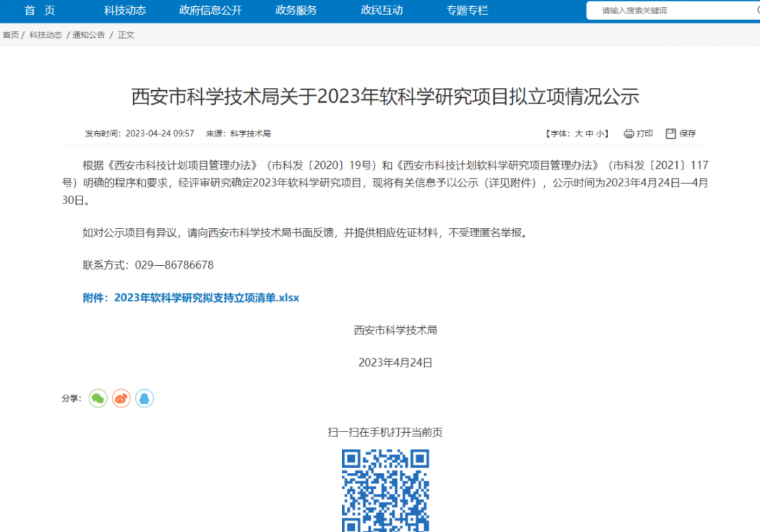Go to 首页 from the breadcrumb
The width and height of the screenshot is (760, 532).
tap(10, 34)
